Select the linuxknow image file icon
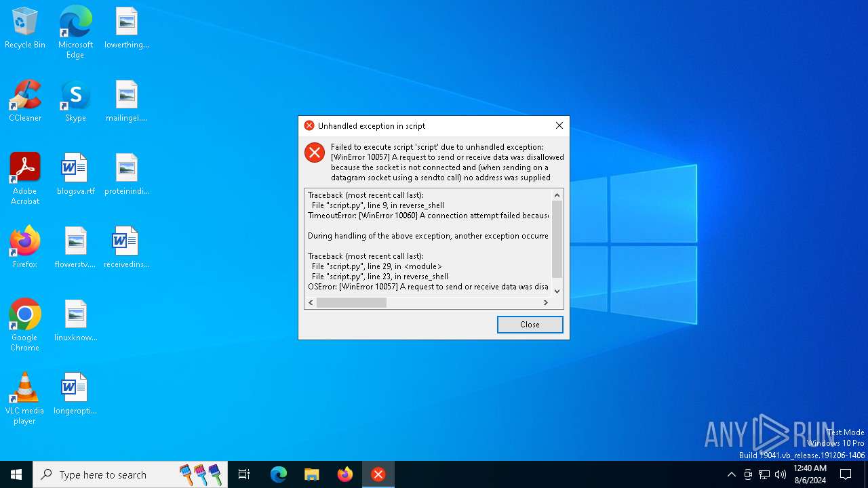The height and width of the screenshot is (488, 868). (75, 321)
